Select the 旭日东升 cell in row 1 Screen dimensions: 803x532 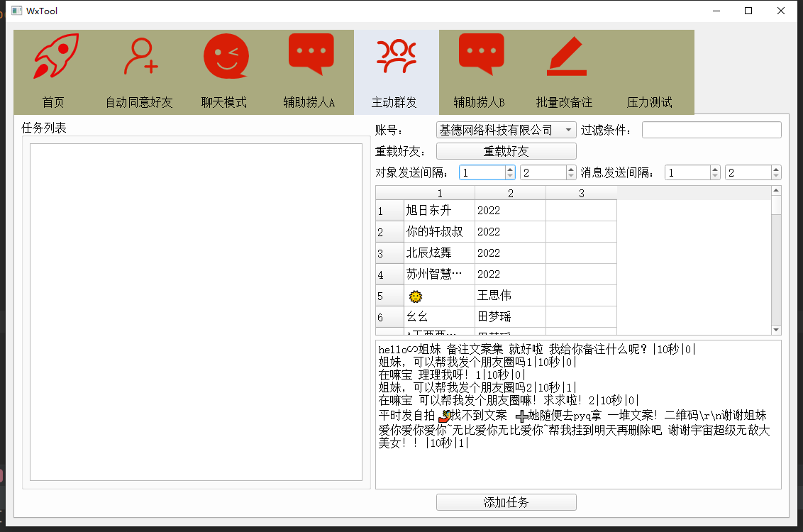(439, 211)
